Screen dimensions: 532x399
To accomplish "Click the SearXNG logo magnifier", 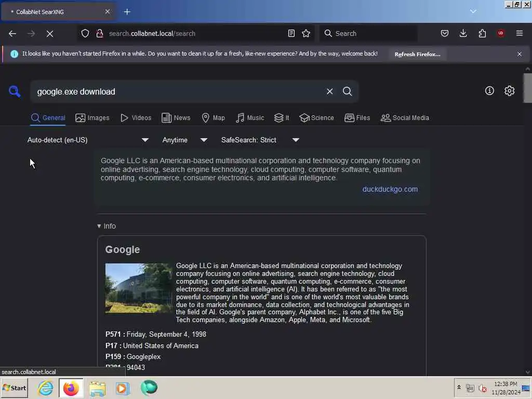I will [x=15, y=91].
